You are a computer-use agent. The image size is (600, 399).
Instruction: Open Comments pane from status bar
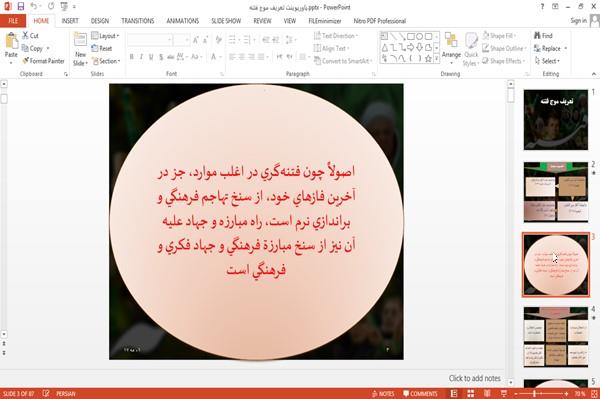pyautogui.click(x=420, y=394)
